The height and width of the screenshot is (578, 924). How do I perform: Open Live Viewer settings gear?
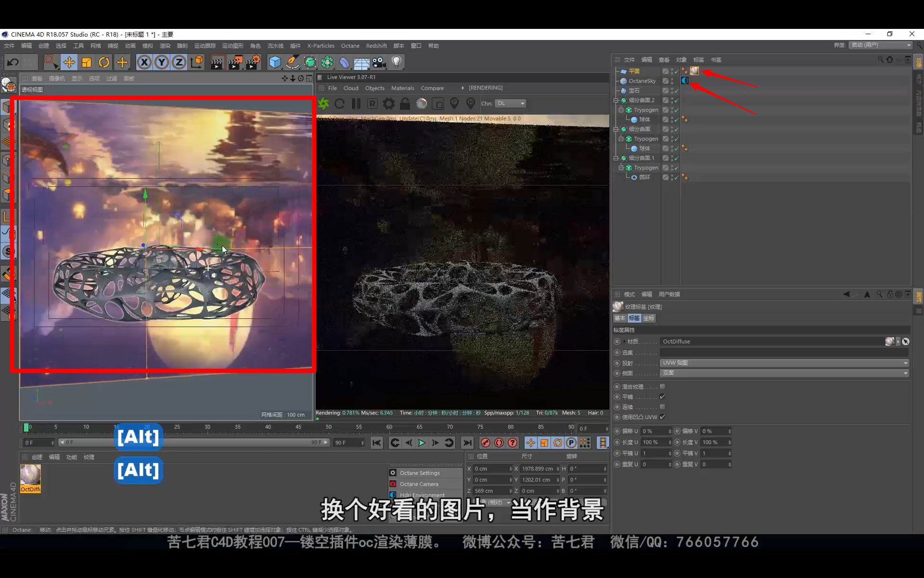pyautogui.click(x=389, y=104)
